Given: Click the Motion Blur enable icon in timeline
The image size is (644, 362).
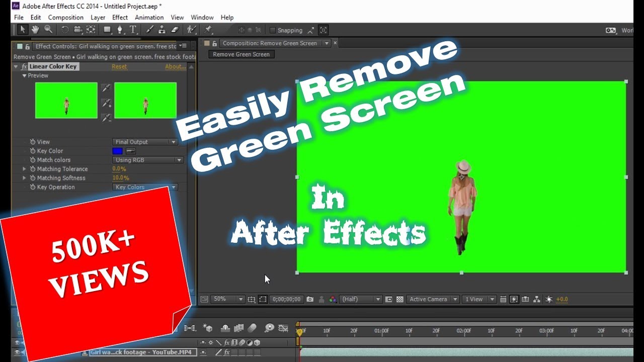Looking at the screenshot, I should coord(252,328).
